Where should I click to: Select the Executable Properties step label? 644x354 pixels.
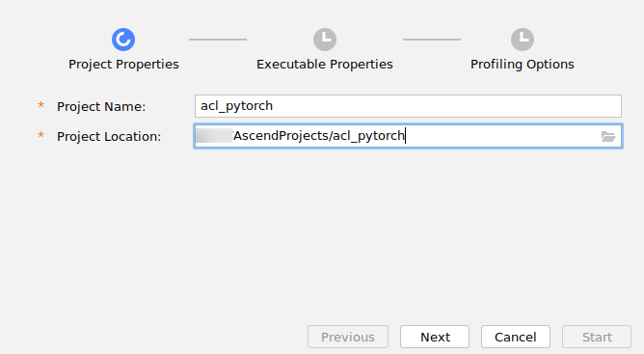click(x=325, y=64)
